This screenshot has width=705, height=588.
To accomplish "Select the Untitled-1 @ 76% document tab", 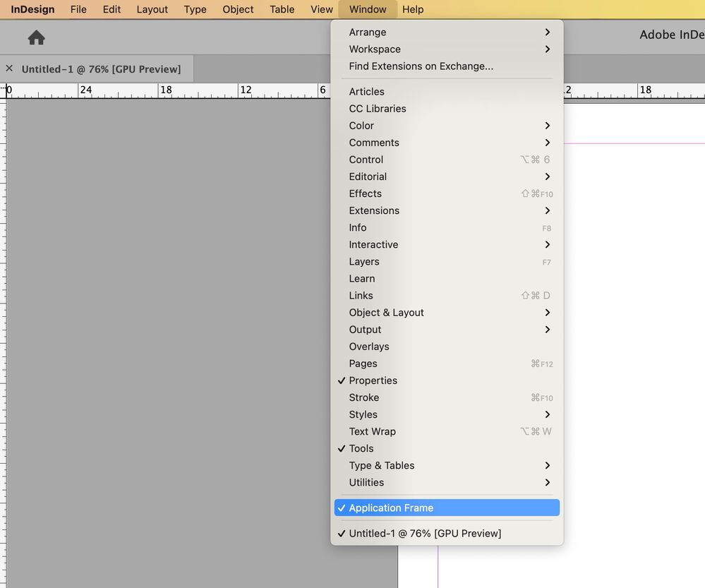I will (x=101, y=69).
